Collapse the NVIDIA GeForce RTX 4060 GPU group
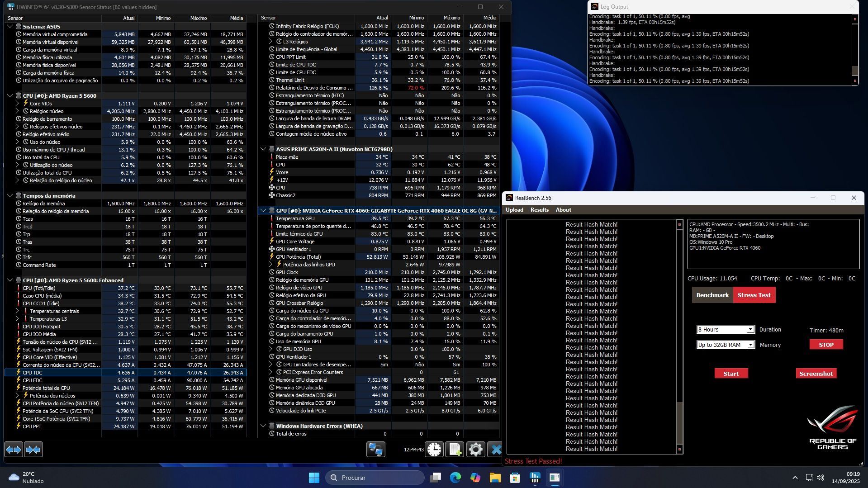The image size is (868, 488). (263, 211)
